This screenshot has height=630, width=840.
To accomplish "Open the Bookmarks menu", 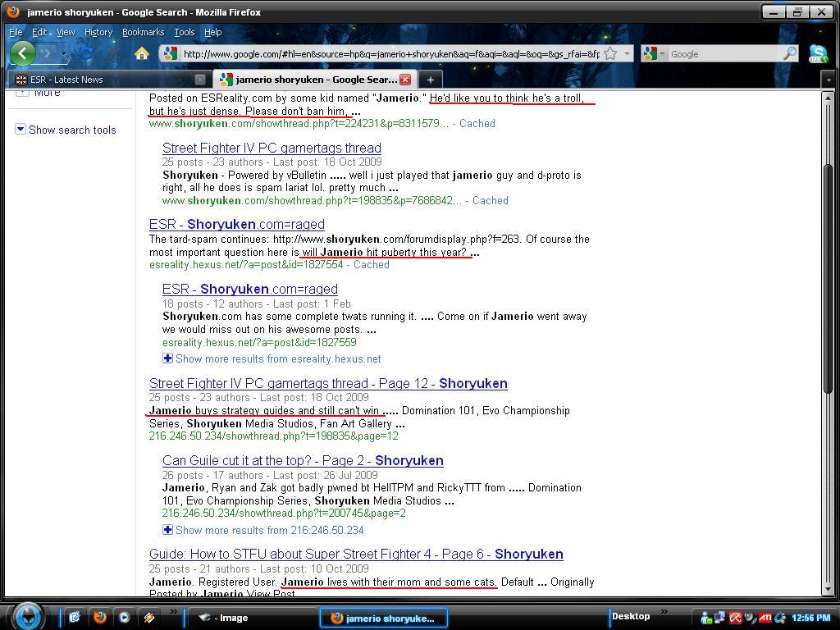I will click(143, 32).
